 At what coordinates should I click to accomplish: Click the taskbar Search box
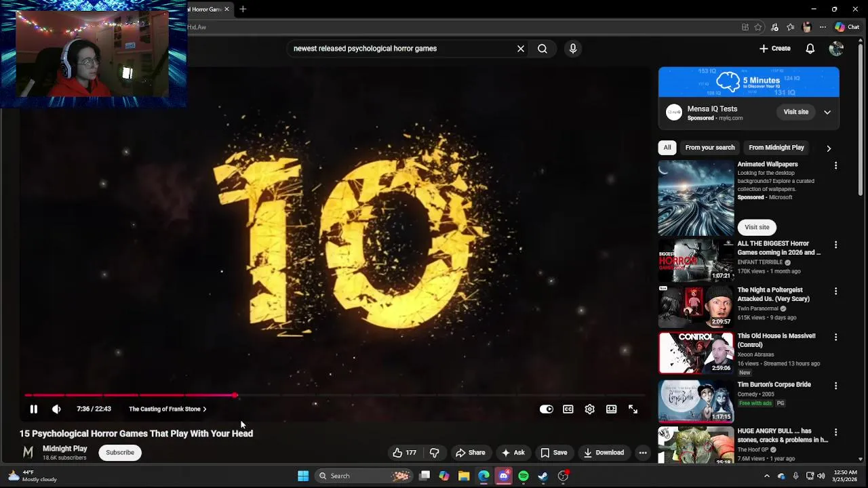364,476
